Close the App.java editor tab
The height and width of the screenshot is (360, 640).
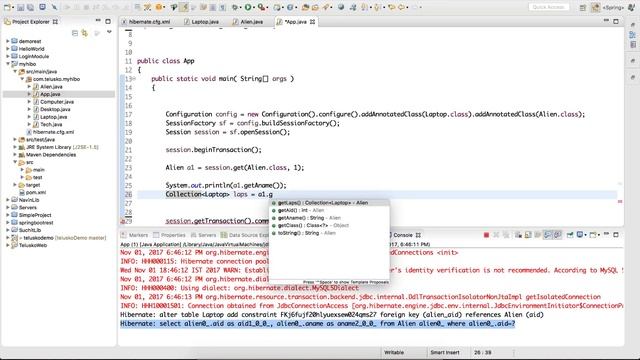tap(313, 22)
